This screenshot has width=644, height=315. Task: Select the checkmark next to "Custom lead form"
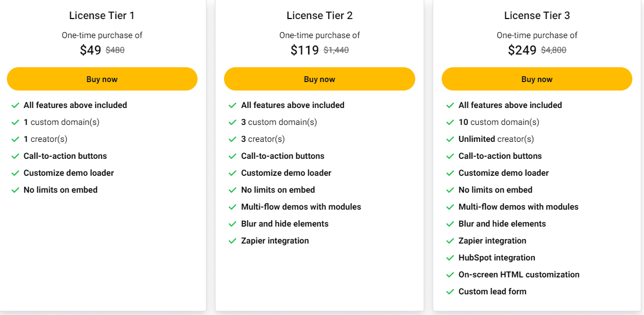450,291
